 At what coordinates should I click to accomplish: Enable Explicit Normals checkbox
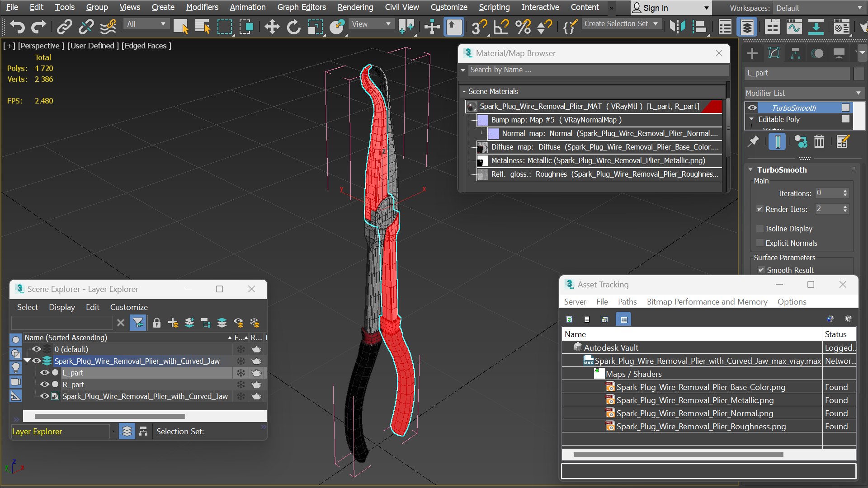point(760,243)
